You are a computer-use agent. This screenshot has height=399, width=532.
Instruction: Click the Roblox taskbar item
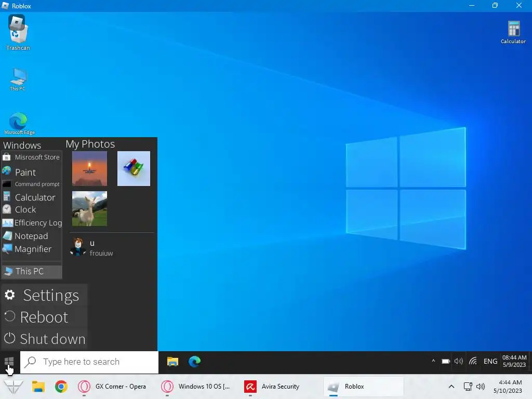tap(363, 387)
